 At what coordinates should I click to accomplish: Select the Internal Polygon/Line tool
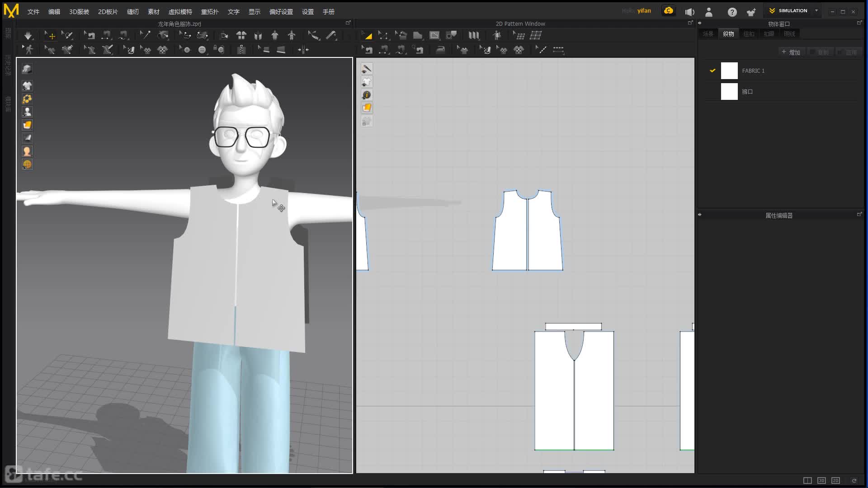pyautogui.click(x=434, y=35)
